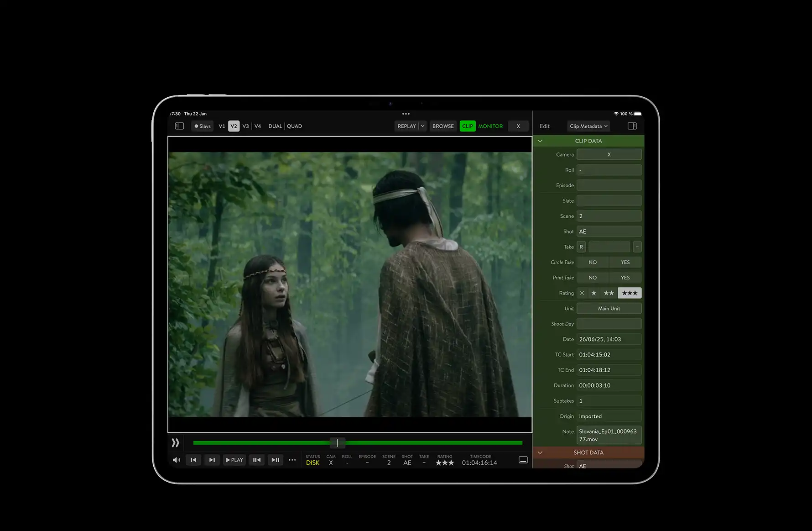
Task: Mute audio with the speaker icon
Action: point(177,460)
